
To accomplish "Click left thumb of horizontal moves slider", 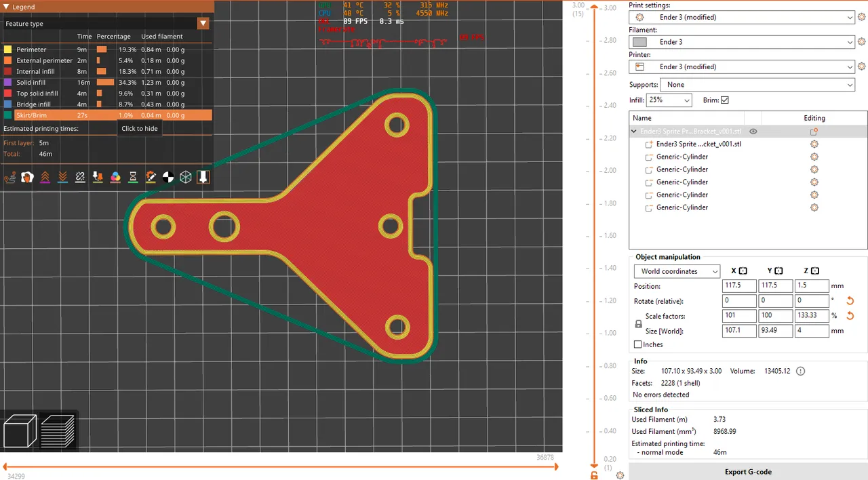I will [x=5, y=466].
